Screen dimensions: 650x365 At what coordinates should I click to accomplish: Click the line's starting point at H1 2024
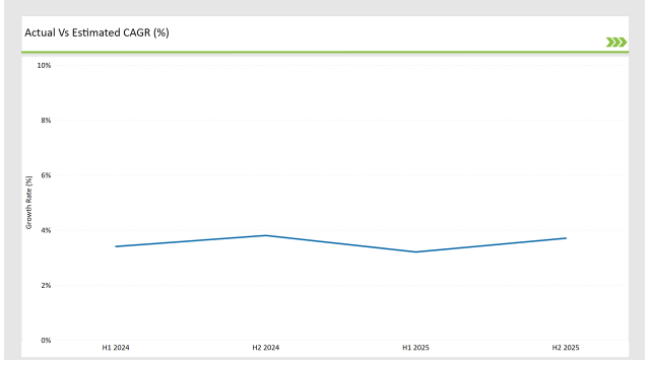click(116, 246)
